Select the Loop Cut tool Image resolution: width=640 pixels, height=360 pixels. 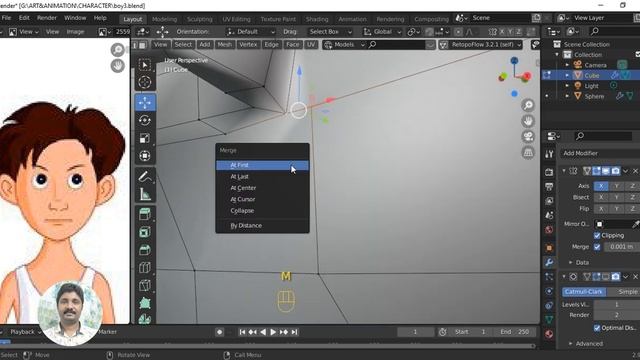point(145,268)
